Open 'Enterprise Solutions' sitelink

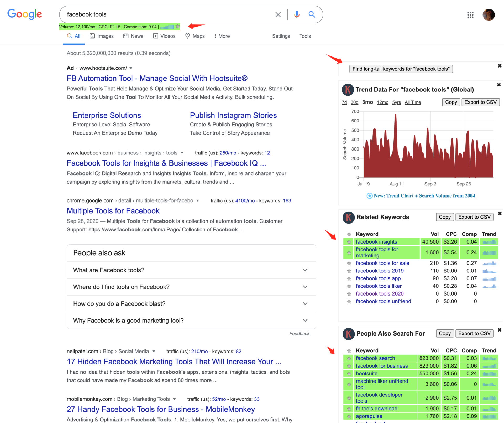(x=107, y=115)
